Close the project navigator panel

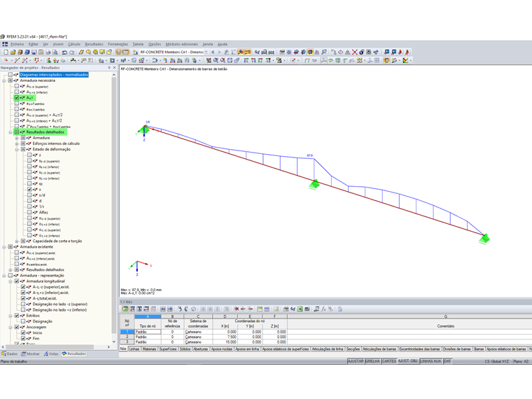(x=114, y=67)
